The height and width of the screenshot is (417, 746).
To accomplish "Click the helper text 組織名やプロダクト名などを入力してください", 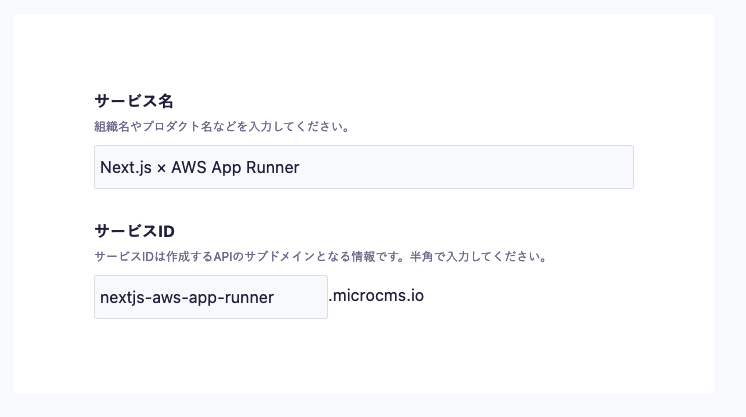I will 221,127.
